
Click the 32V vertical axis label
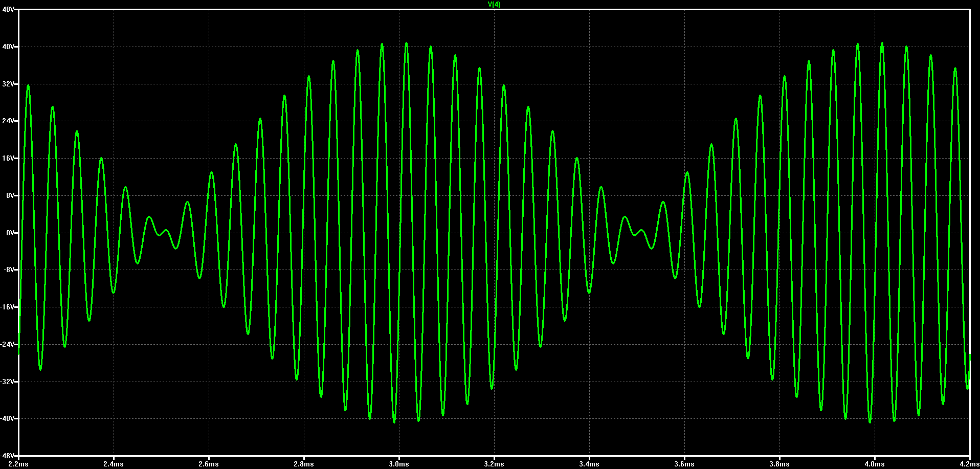tap(9, 84)
